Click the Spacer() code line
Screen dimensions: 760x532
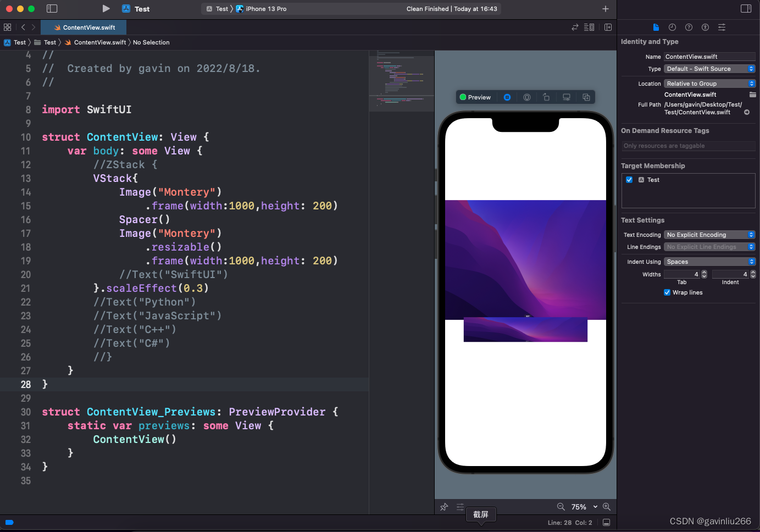coord(145,219)
